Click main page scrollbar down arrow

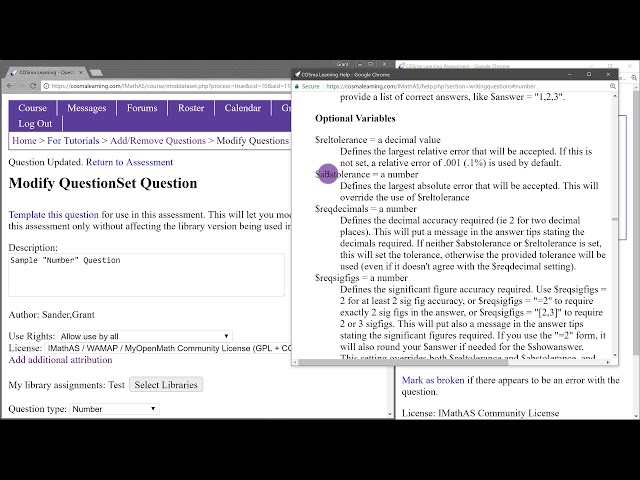coord(390,414)
